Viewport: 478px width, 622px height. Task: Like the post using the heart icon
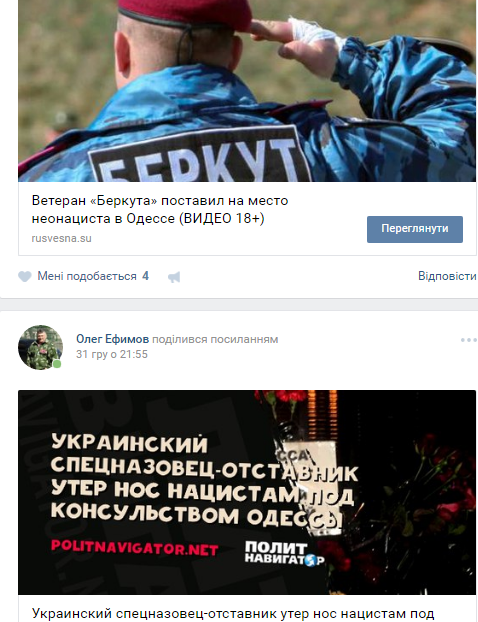pyautogui.click(x=25, y=276)
